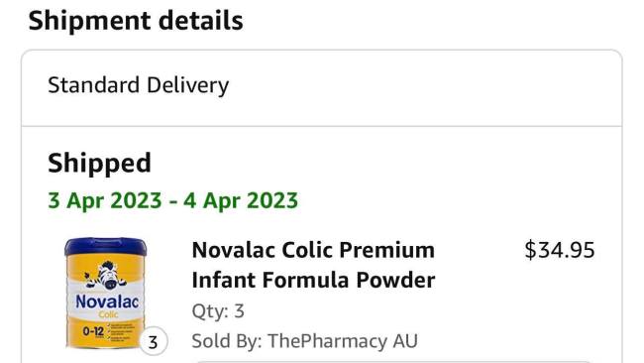Click the 4 Apr 2023 end date
The width and height of the screenshot is (644, 363).
pos(241,200)
